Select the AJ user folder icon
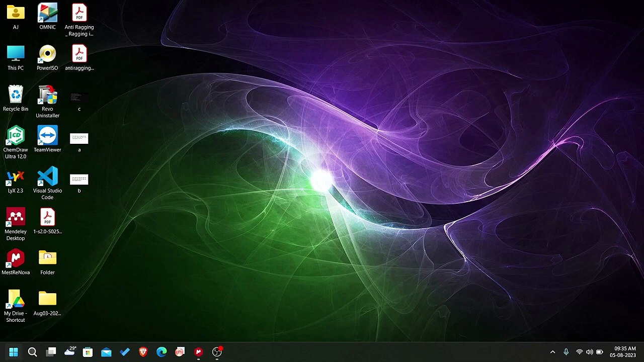644x362 pixels. coord(16,13)
